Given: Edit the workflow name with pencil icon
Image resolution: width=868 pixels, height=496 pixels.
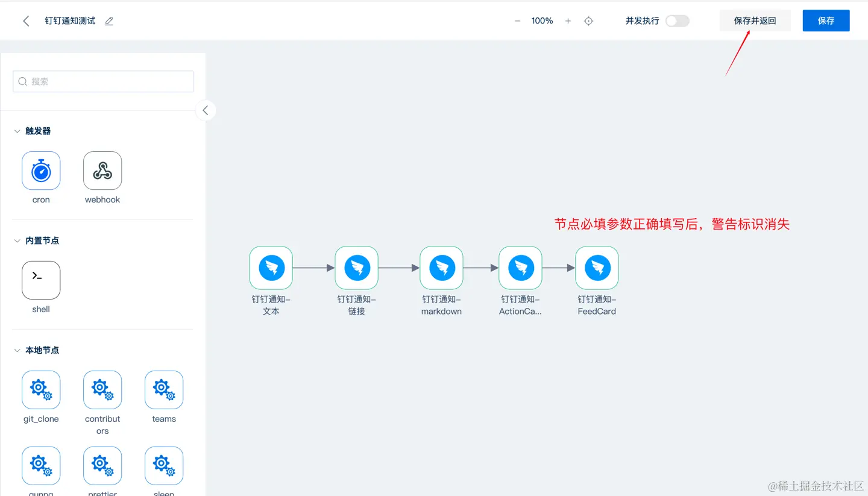Looking at the screenshot, I should tap(109, 21).
